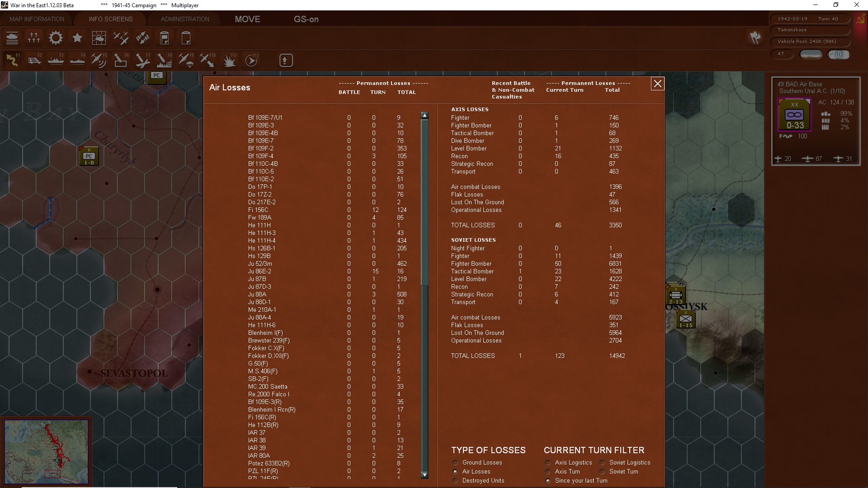Select the F9 air transport icon
This screenshot has width=868, height=488.
click(186, 60)
